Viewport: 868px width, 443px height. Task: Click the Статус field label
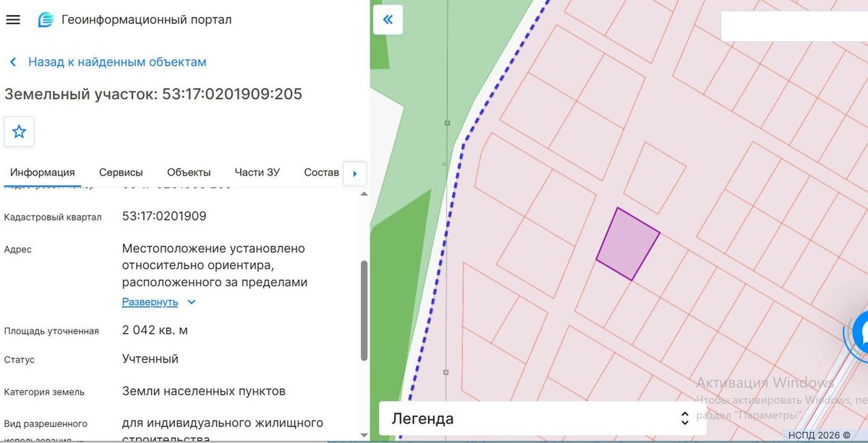click(20, 360)
